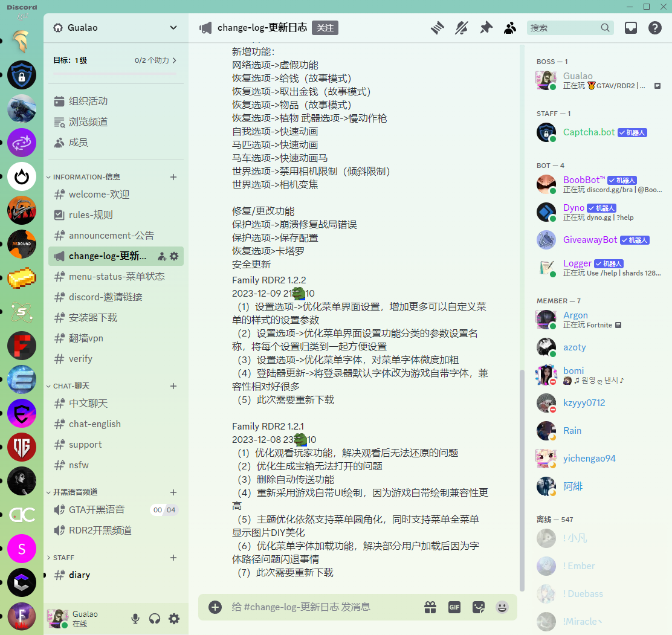Open user settings gear
This screenshot has width=672, height=635.
174,619
